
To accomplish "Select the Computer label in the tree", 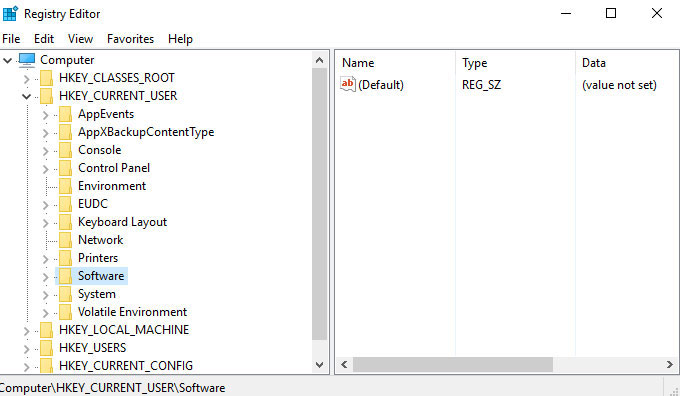I will point(67,60).
